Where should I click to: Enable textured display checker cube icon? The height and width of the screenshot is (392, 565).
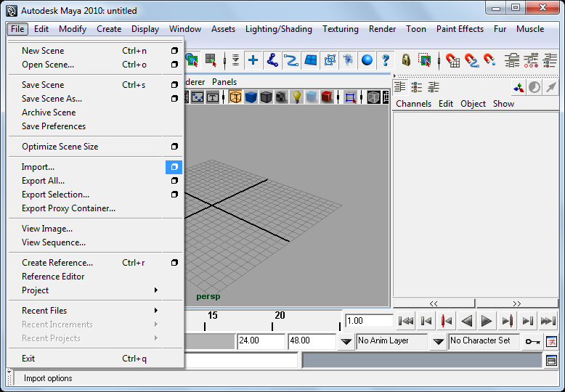[x=281, y=97]
